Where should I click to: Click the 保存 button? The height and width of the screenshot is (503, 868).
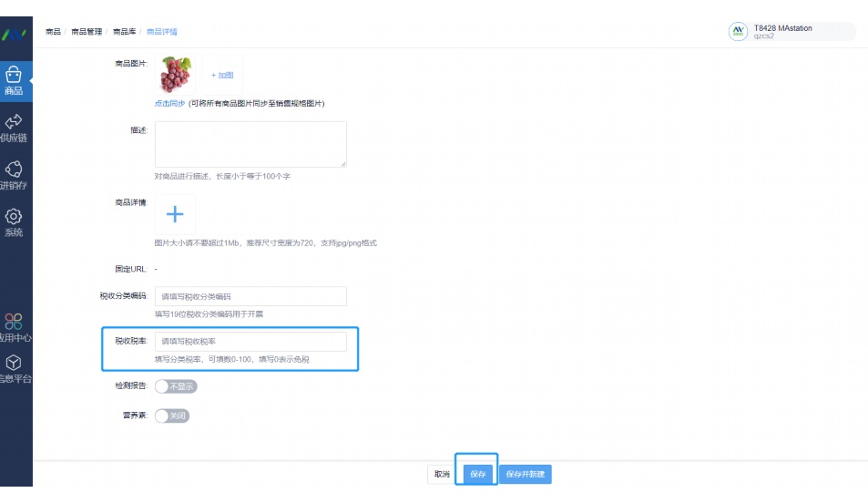click(478, 474)
